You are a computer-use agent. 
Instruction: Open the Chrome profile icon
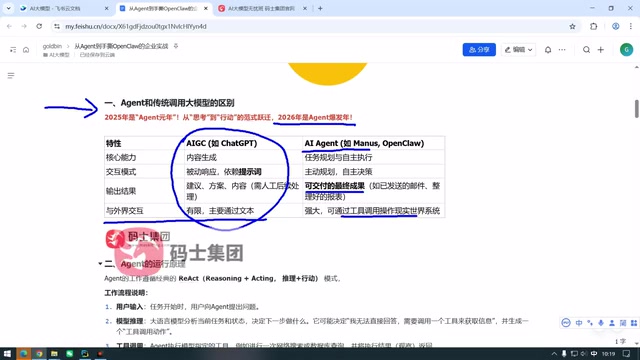tap(616, 26)
